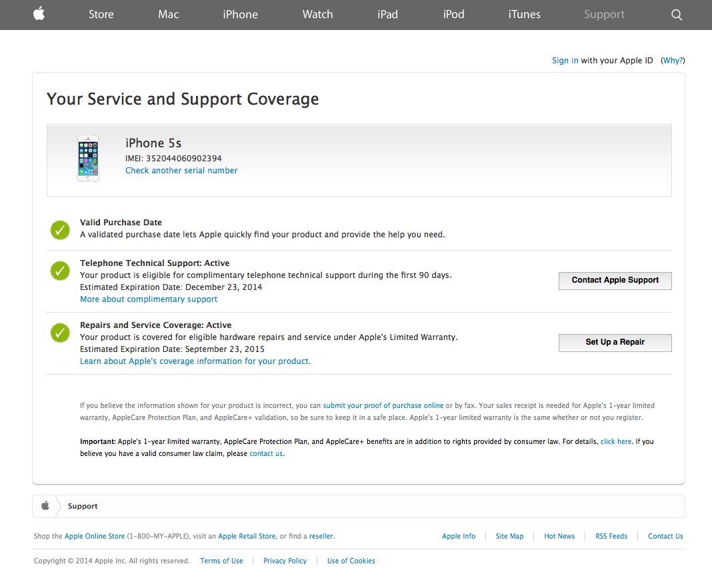Viewport: 712px width, 588px height.
Task: Click the Apple icon in the breadcrumb
Action: tap(45, 505)
